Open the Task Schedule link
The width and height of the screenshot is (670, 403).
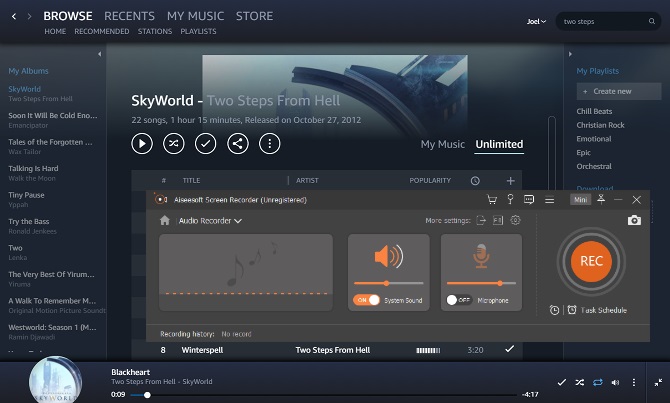pyautogui.click(x=603, y=310)
